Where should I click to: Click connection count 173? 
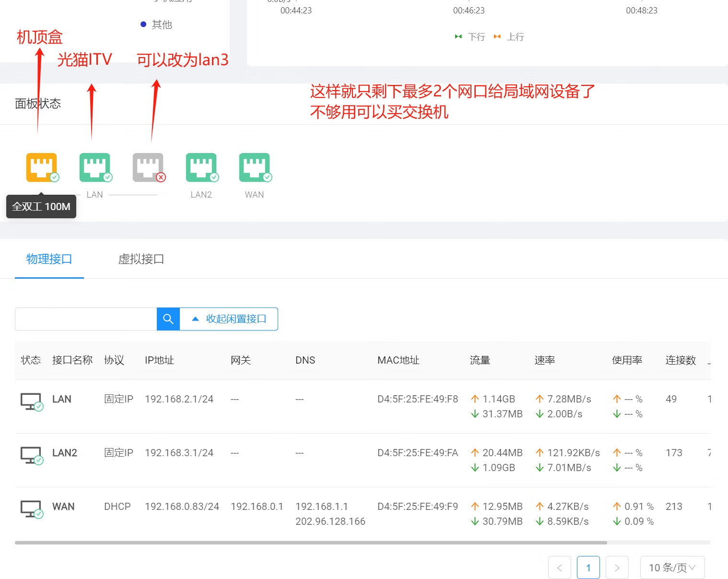click(x=674, y=453)
